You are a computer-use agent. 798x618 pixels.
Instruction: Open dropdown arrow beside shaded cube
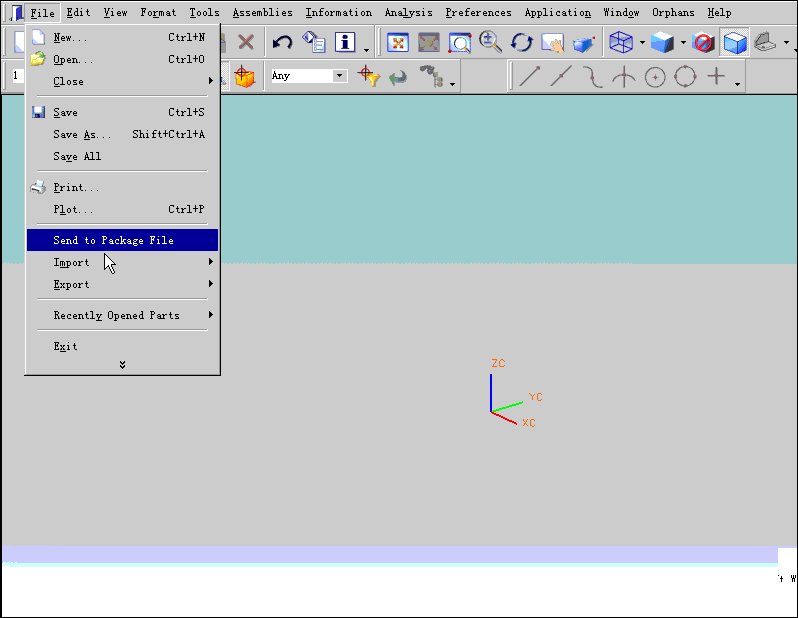pyautogui.click(x=683, y=43)
